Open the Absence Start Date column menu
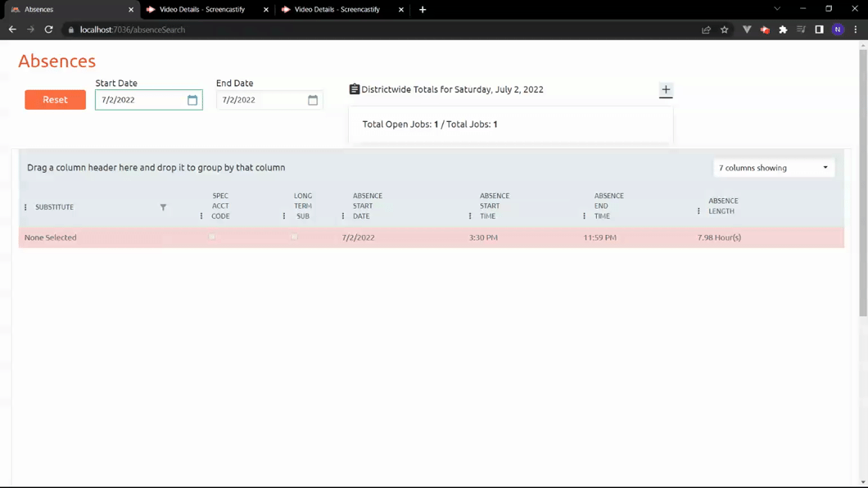 [x=343, y=216]
